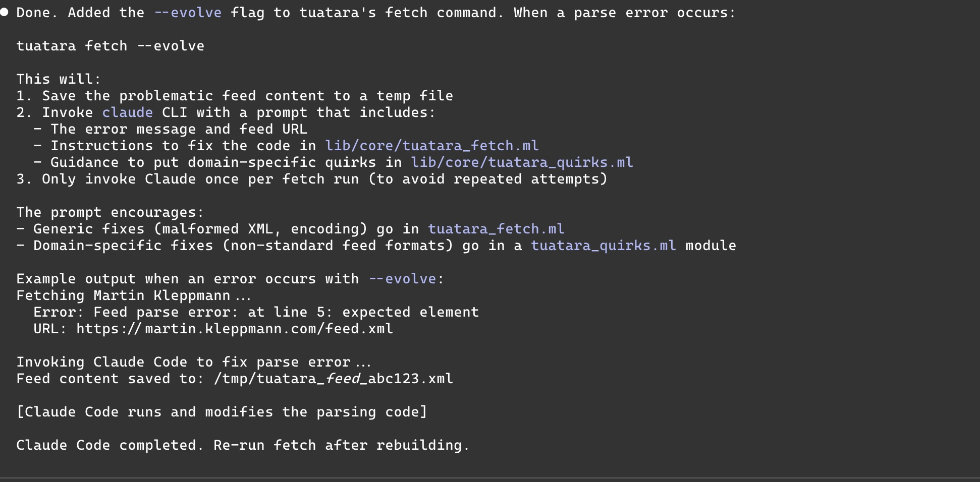Click the "tuatara fetch --evolve" command line

[110, 46]
